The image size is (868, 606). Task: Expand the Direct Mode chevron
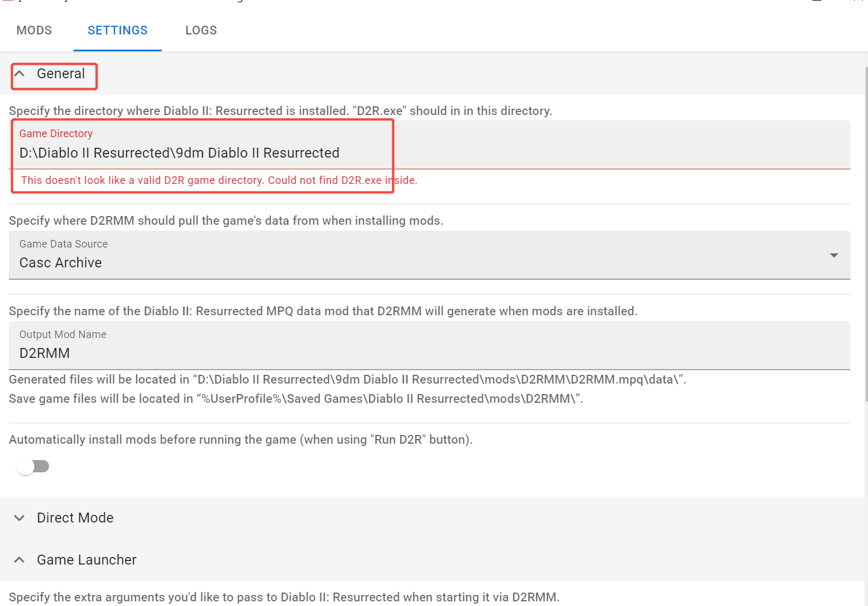19,518
